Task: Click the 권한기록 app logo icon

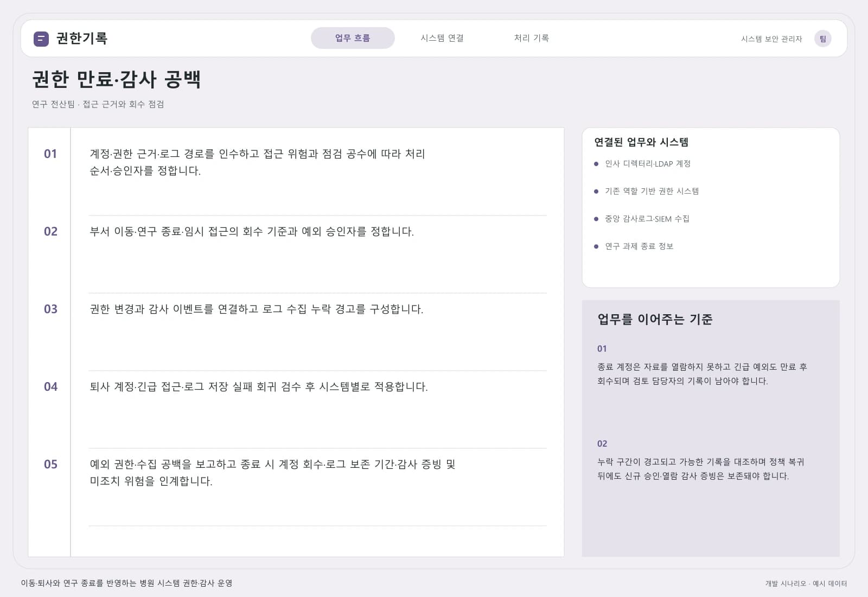Action: [x=41, y=39]
